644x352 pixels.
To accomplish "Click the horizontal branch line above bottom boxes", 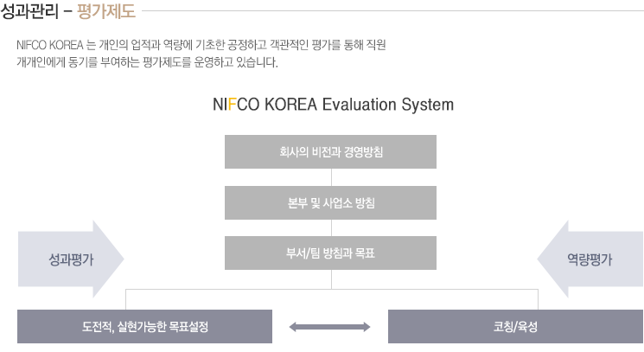I will pos(332,289).
